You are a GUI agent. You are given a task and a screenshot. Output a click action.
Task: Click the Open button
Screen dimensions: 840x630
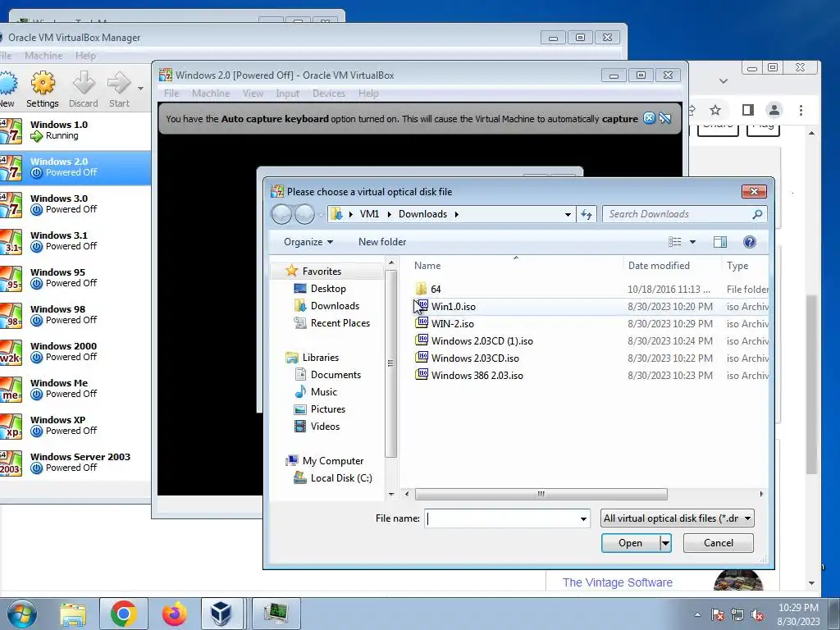tap(630, 543)
